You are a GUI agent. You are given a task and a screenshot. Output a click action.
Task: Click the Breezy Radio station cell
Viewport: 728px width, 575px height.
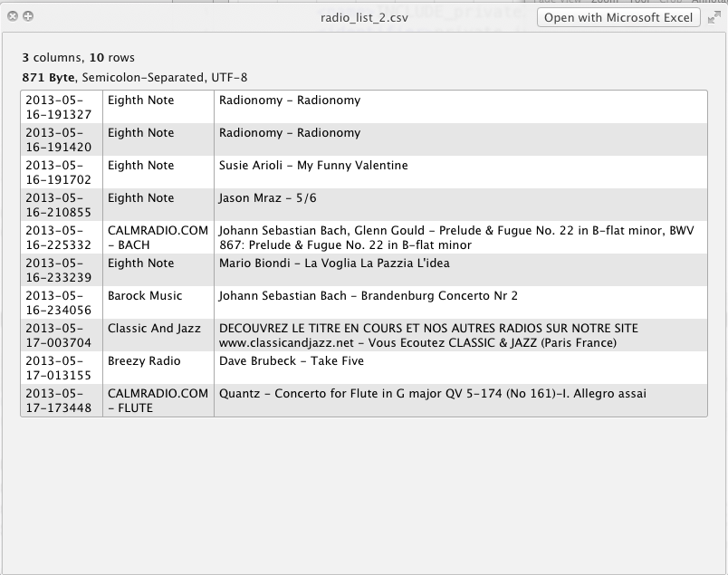(158, 368)
